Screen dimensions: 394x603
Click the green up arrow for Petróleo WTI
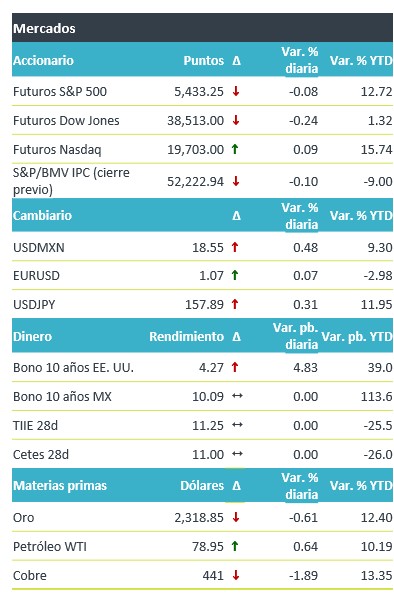[235, 546]
